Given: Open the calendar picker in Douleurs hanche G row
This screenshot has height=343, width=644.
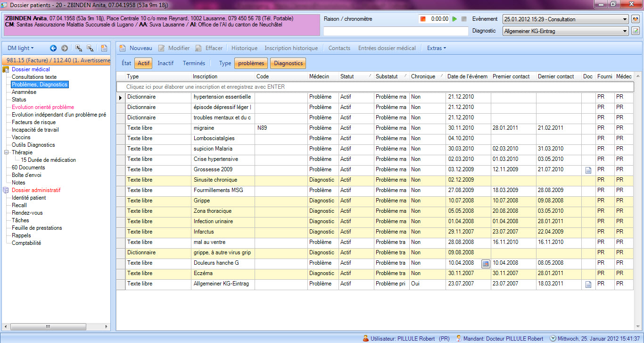Looking at the screenshot, I should coord(486,264).
